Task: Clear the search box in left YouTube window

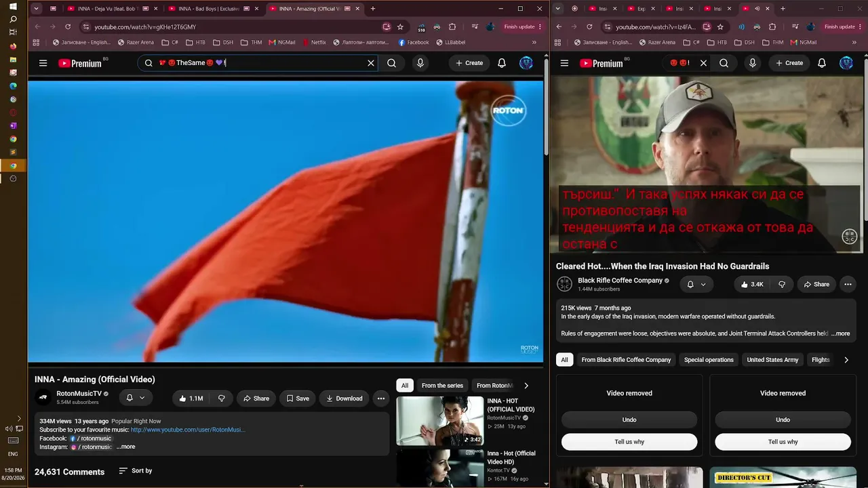Action: tap(371, 63)
